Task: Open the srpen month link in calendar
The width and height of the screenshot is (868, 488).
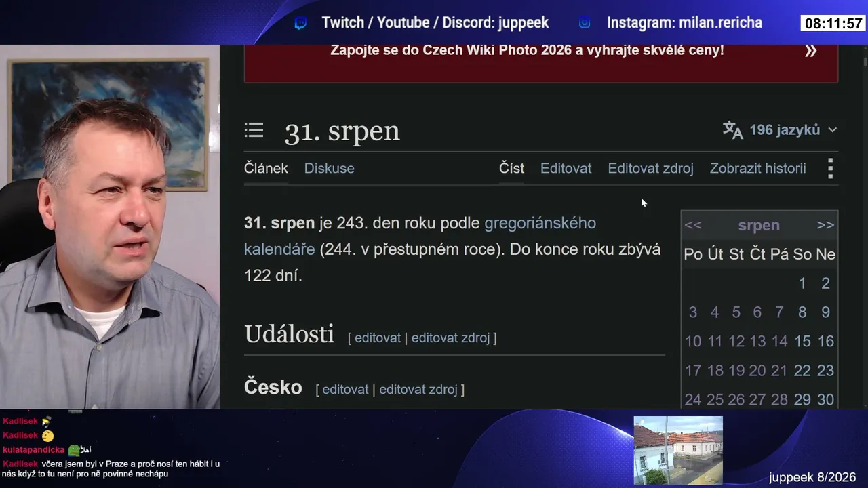Action: click(x=759, y=226)
